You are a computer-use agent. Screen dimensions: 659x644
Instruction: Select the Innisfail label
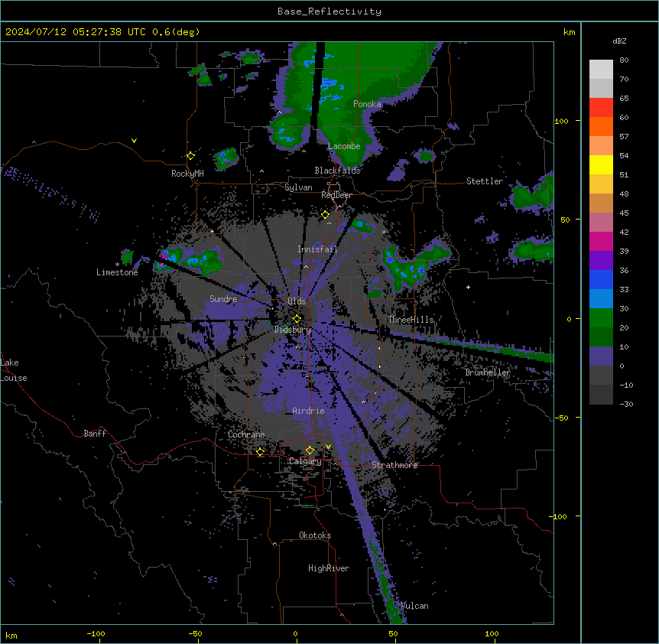pos(317,249)
